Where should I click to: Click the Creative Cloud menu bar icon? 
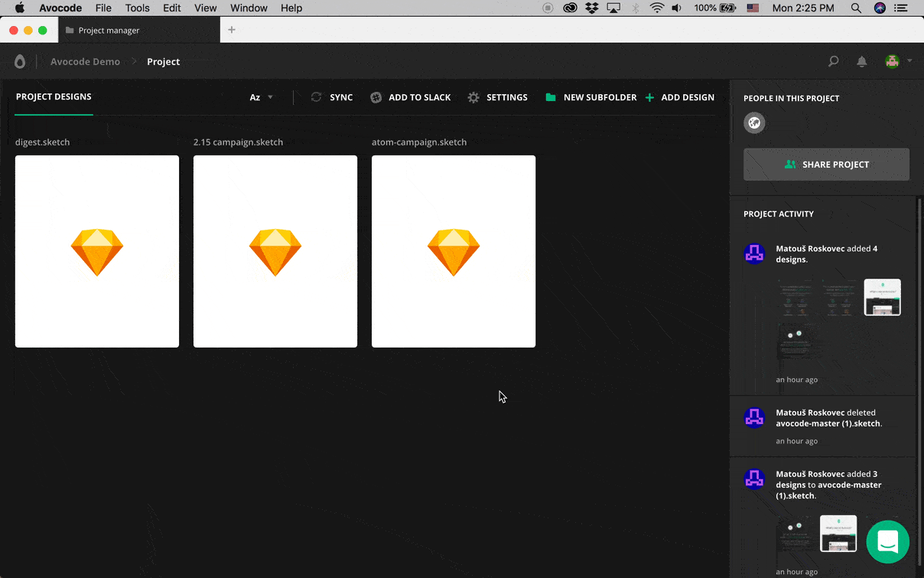(570, 8)
